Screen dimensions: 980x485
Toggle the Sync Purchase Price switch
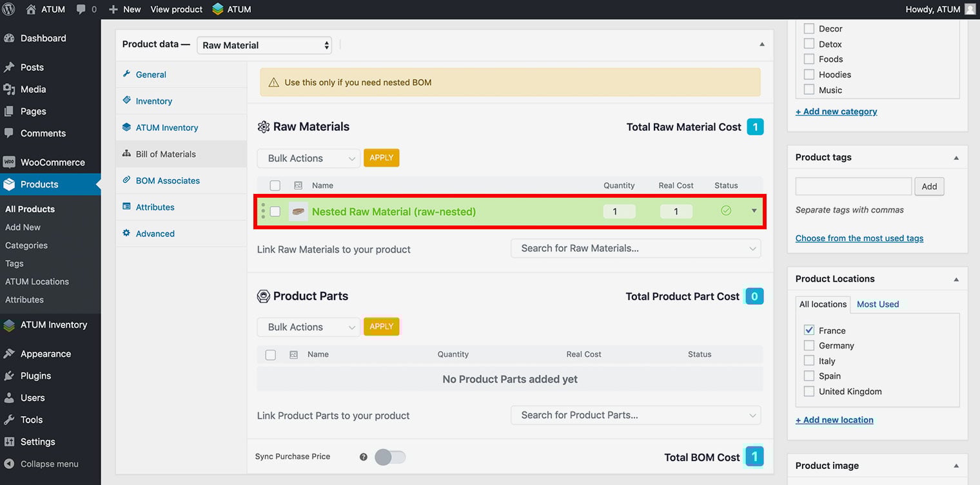coord(390,457)
